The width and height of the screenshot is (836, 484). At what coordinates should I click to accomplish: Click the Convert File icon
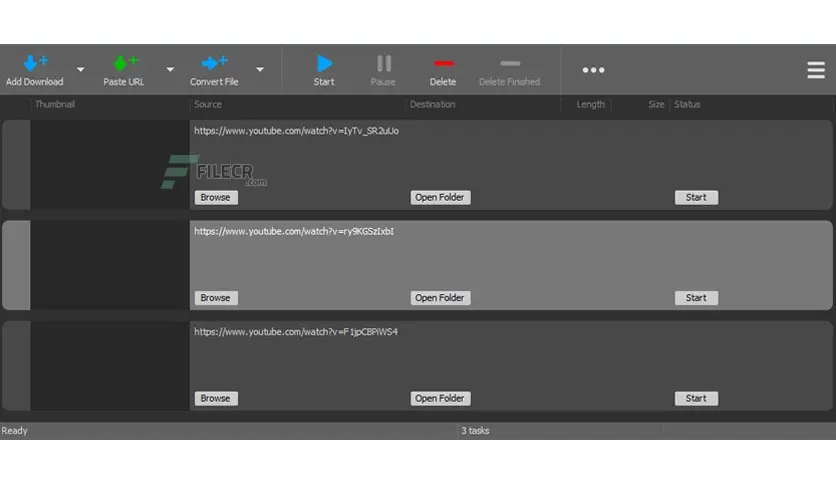click(x=214, y=64)
